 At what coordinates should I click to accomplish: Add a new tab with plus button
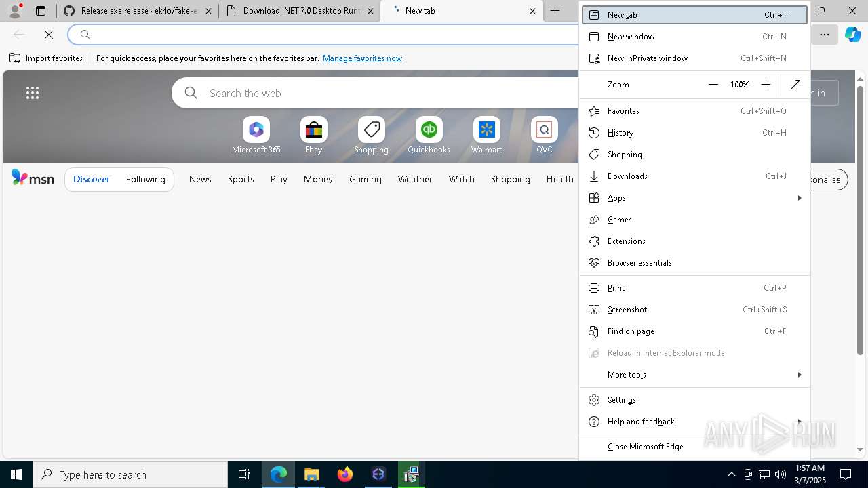click(555, 11)
